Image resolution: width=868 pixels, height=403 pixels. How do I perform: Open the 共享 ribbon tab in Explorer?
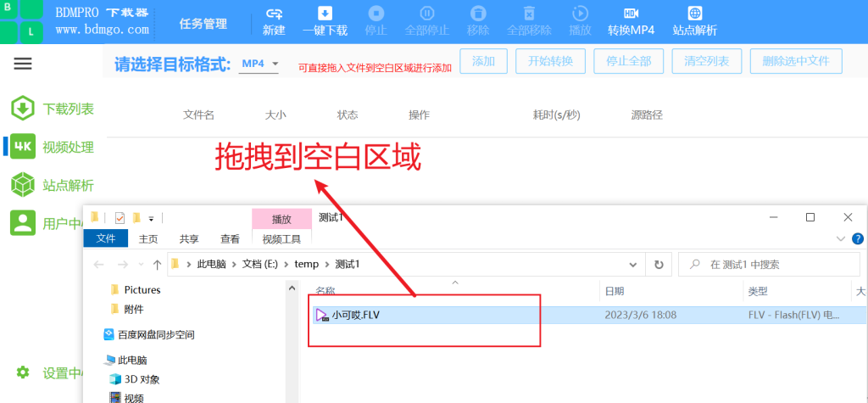(x=189, y=239)
